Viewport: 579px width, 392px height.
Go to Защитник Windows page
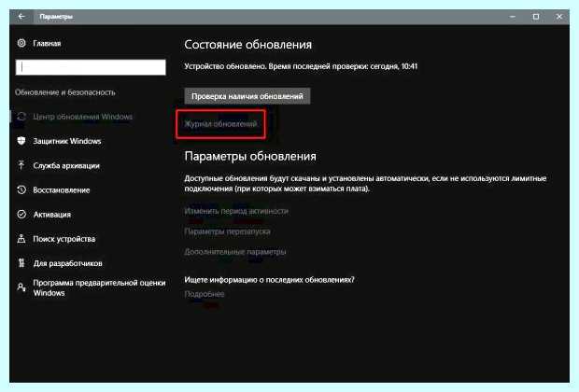click(x=67, y=141)
